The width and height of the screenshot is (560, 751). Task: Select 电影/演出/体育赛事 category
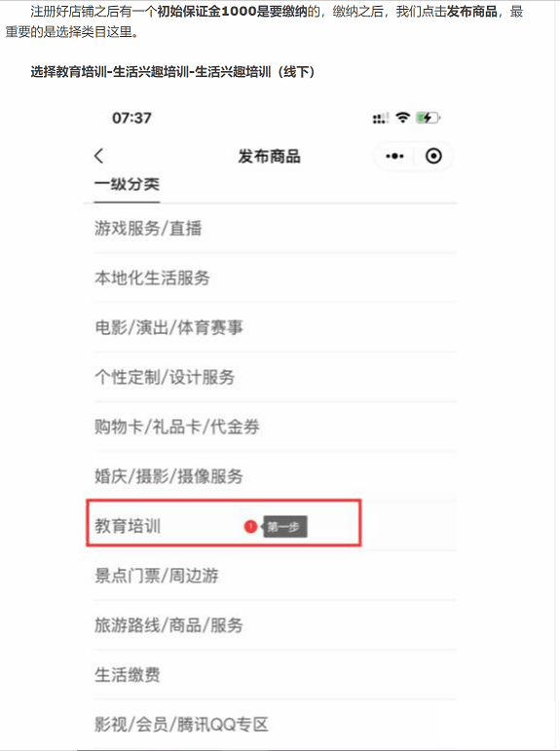click(275, 327)
